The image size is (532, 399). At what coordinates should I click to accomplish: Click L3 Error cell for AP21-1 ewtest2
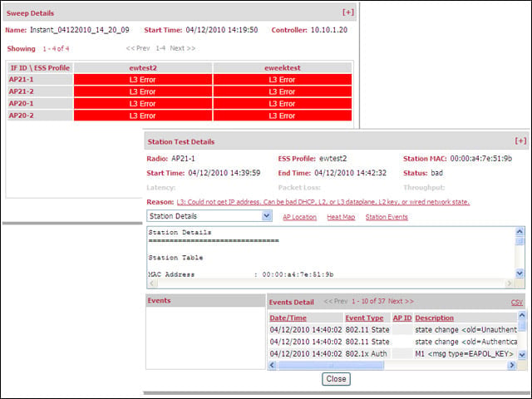(143, 80)
